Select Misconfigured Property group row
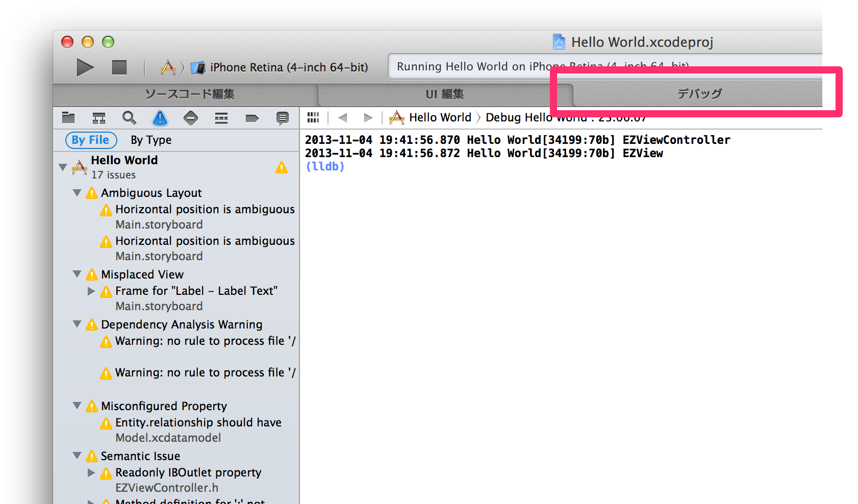 [x=176, y=406]
